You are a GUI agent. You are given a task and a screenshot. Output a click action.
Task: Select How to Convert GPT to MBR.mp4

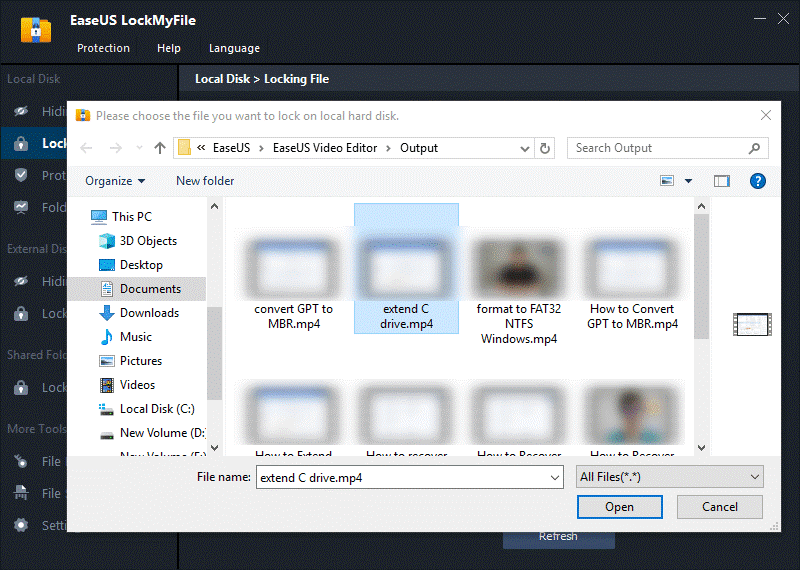tap(632, 281)
